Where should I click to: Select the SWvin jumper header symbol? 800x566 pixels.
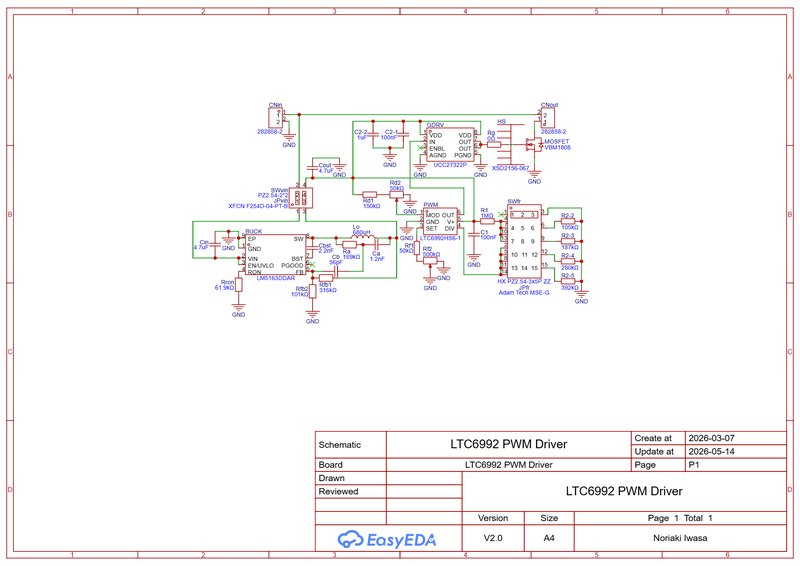point(301,198)
